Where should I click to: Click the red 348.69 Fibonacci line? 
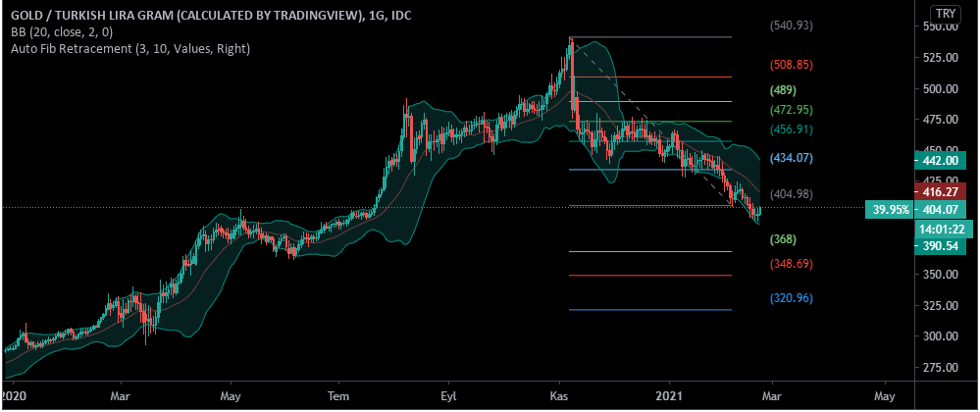tap(650, 275)
